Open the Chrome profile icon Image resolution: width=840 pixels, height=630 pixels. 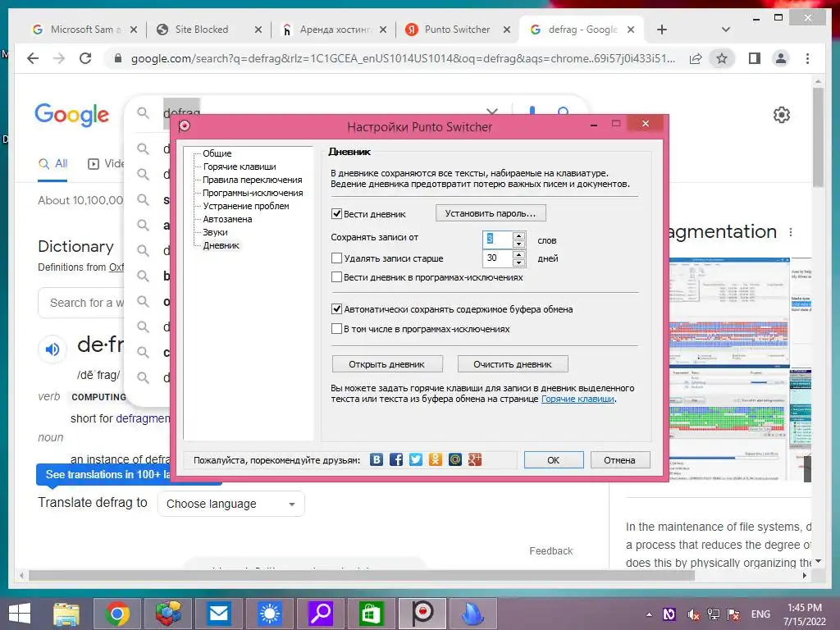(781, 58)
